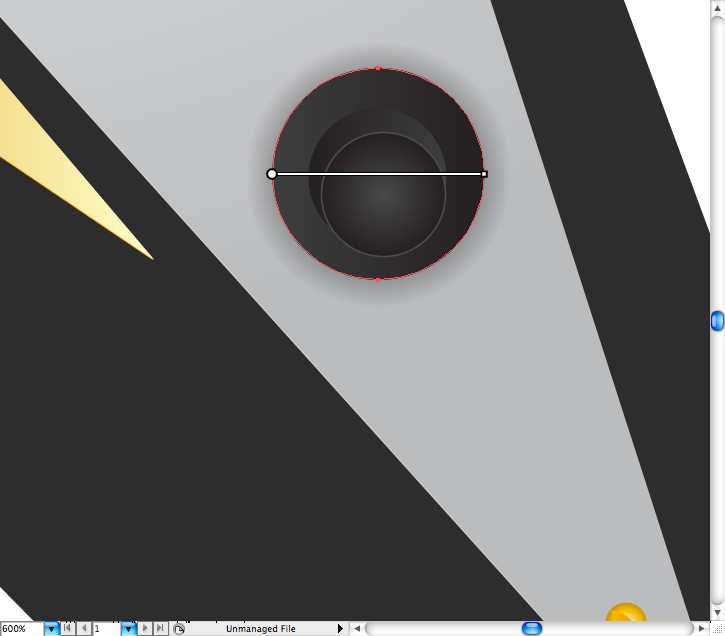The width and height of the screenshot is (725, 636).
Task: Go to the next artboard
Action: click(145, 629)
